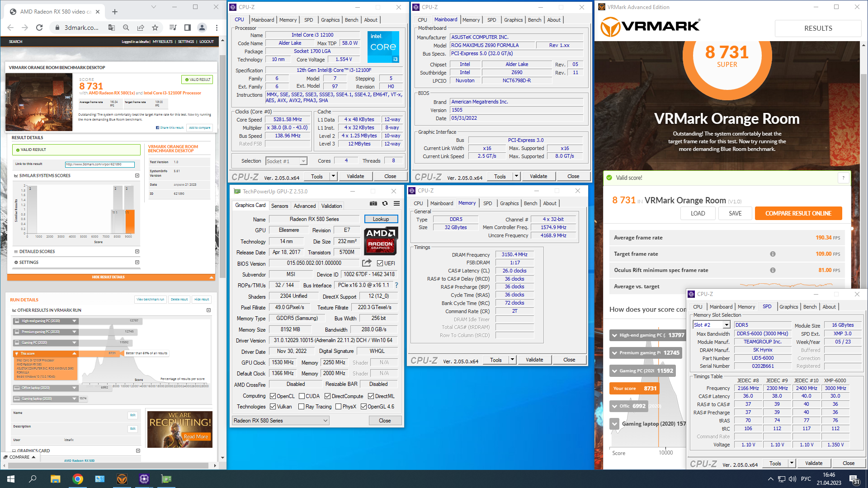
Task: Open the target frame rate info icon
Action: pos(773,254)
